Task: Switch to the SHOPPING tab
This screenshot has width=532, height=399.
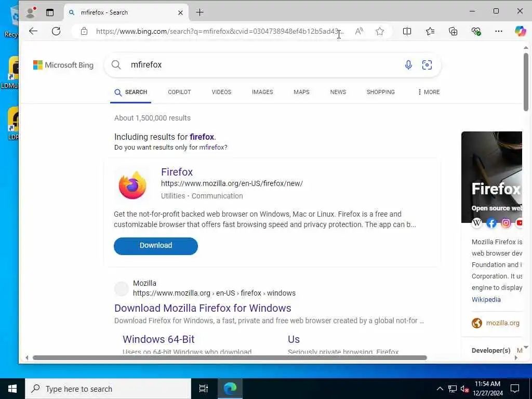Action: [x=380, y=92]
